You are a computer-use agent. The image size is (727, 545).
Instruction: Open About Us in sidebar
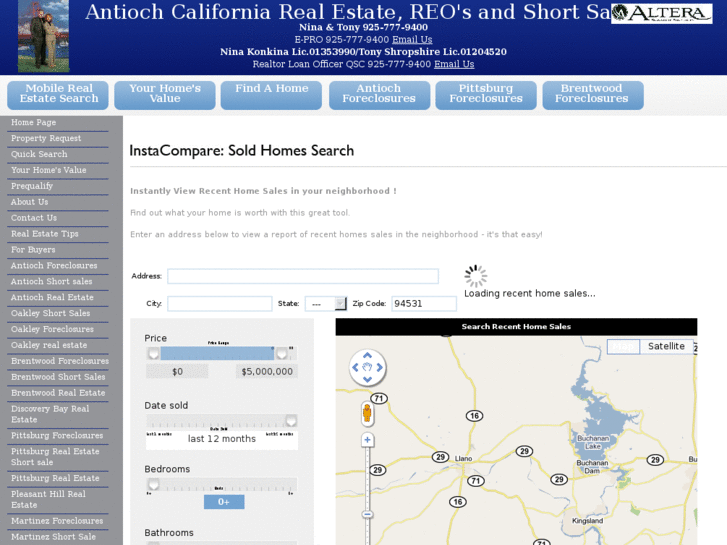[29, 202]
